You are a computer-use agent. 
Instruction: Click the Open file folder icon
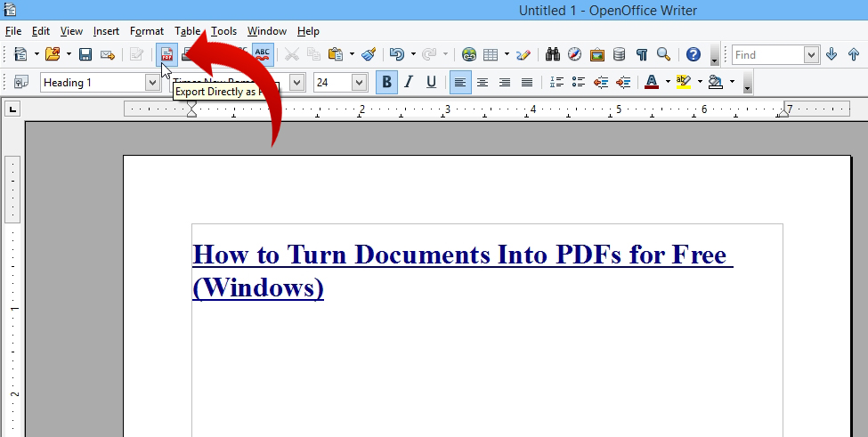click(53, 54)
